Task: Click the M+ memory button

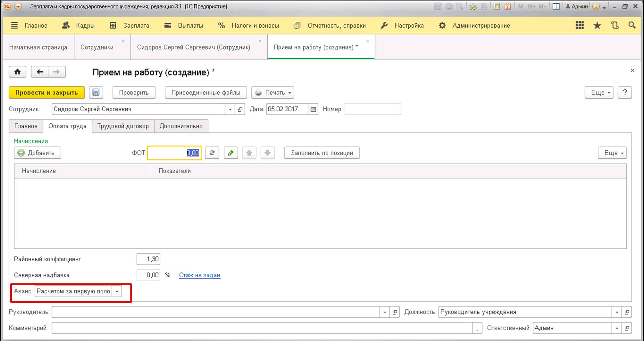Action: pyautogui.click(x=531, y=6)
